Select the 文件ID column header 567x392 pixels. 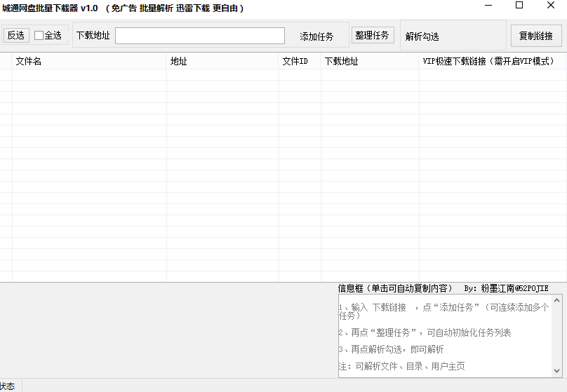pyautogui.click(x=300, y=61)
